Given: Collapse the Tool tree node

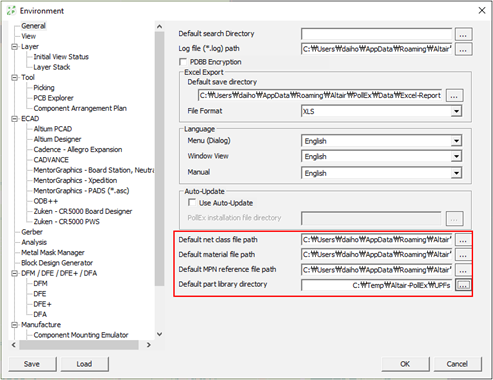Looking at the screenshot, I should (x=14, y=77).
